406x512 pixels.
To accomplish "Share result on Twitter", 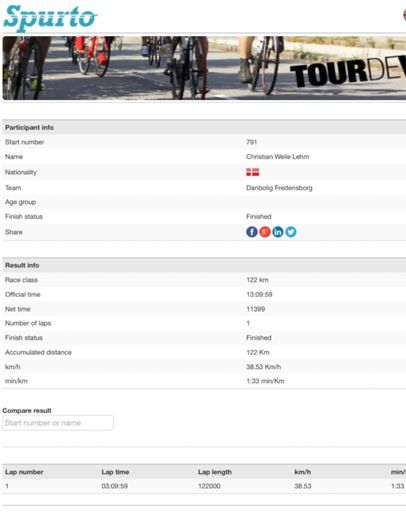I will click(291, 232).
